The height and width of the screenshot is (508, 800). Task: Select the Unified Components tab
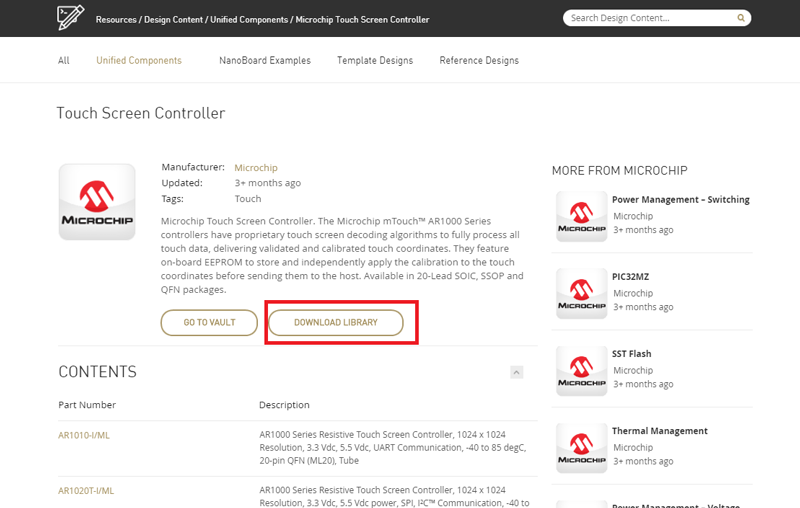(x=139, y=61)
